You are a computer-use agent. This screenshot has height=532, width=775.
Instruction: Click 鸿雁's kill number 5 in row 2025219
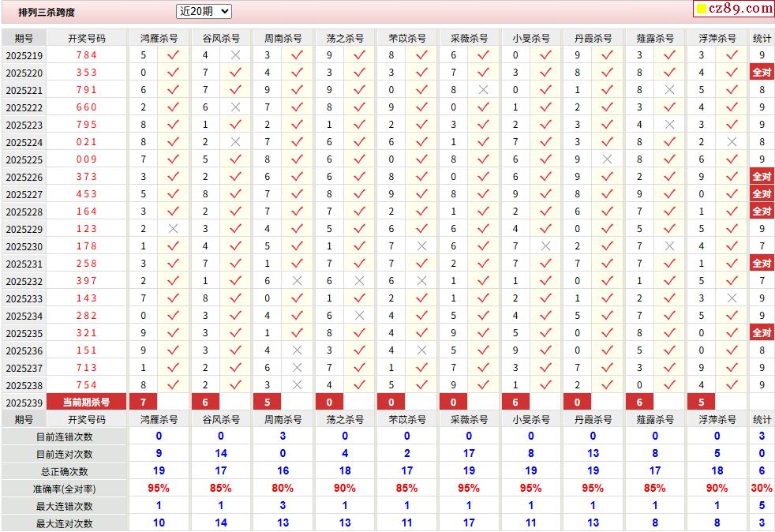144,55
